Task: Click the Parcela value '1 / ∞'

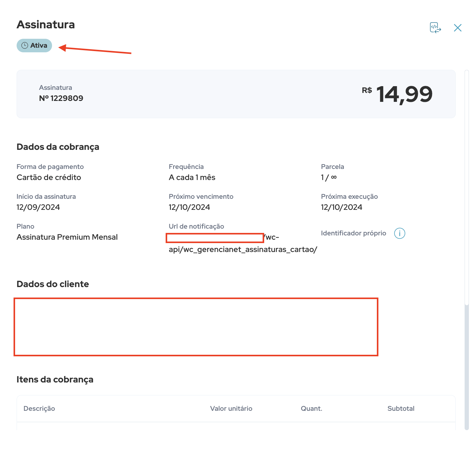Action: (329, 178)
